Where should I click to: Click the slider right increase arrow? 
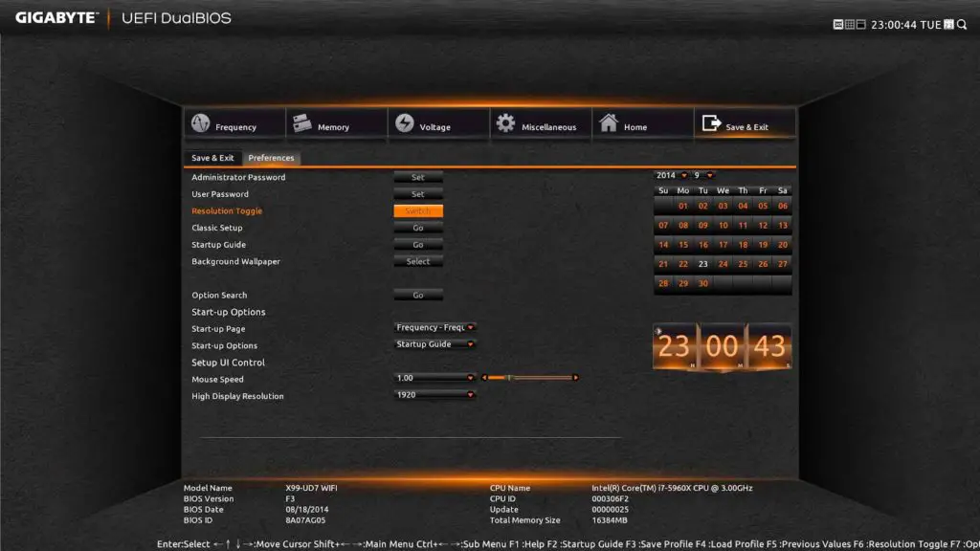[575, 378]
